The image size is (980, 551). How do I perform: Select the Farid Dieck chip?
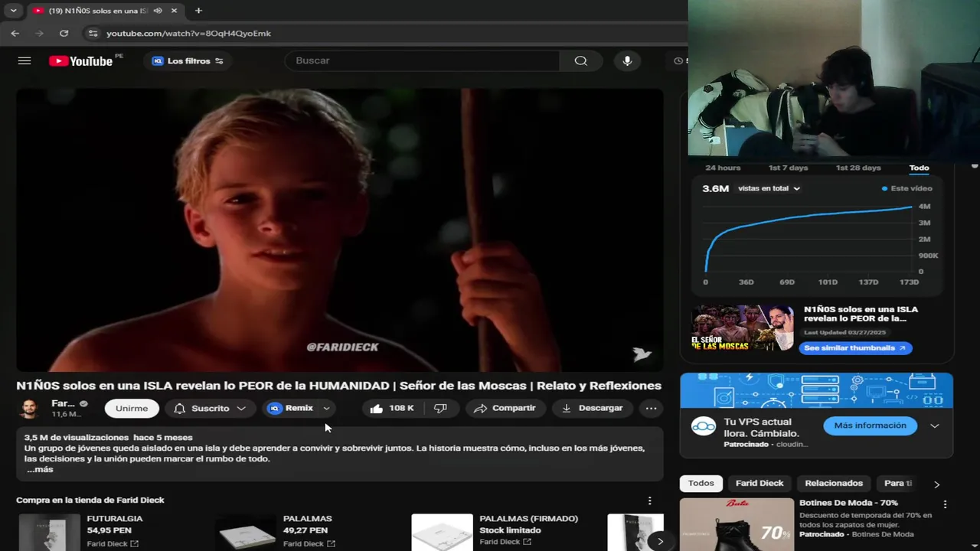click(759, 483)
